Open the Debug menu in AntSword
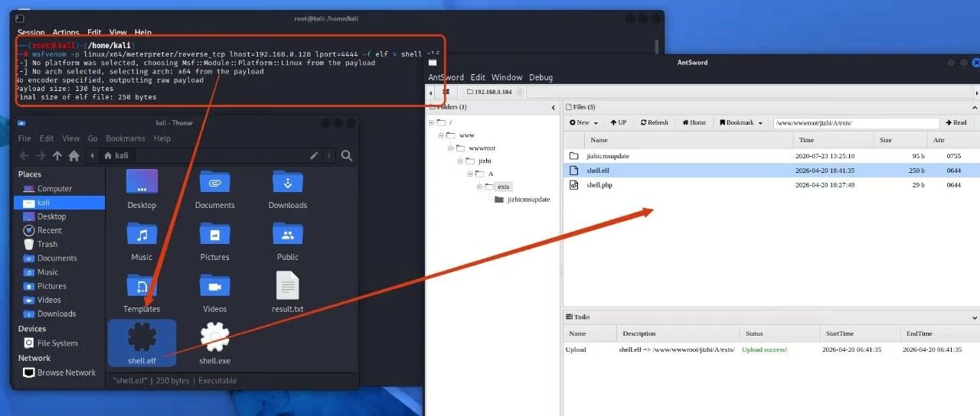 point(541,77)
